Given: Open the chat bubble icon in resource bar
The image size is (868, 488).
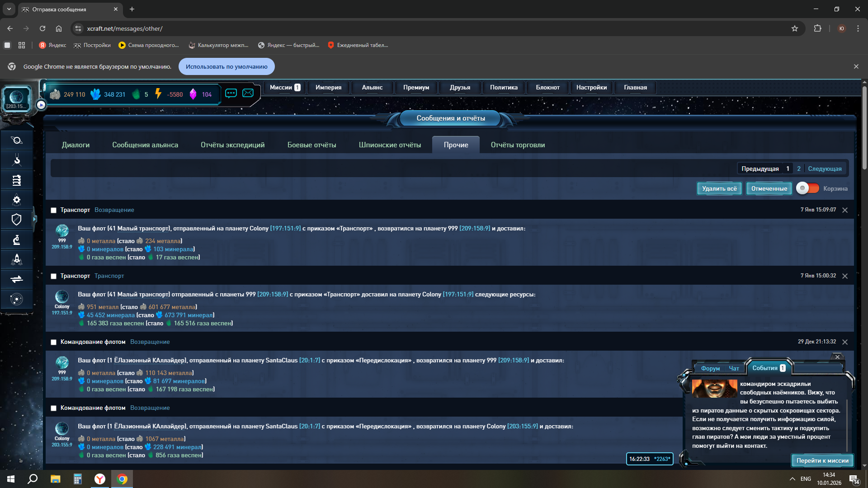Looking at the screenshot, I should (231, 93).
